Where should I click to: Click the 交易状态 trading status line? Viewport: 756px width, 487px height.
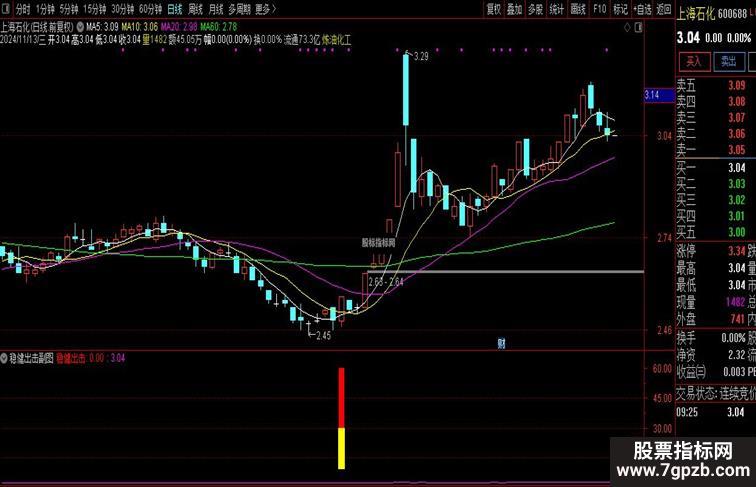pyautogui.click(x=716, y=394)
